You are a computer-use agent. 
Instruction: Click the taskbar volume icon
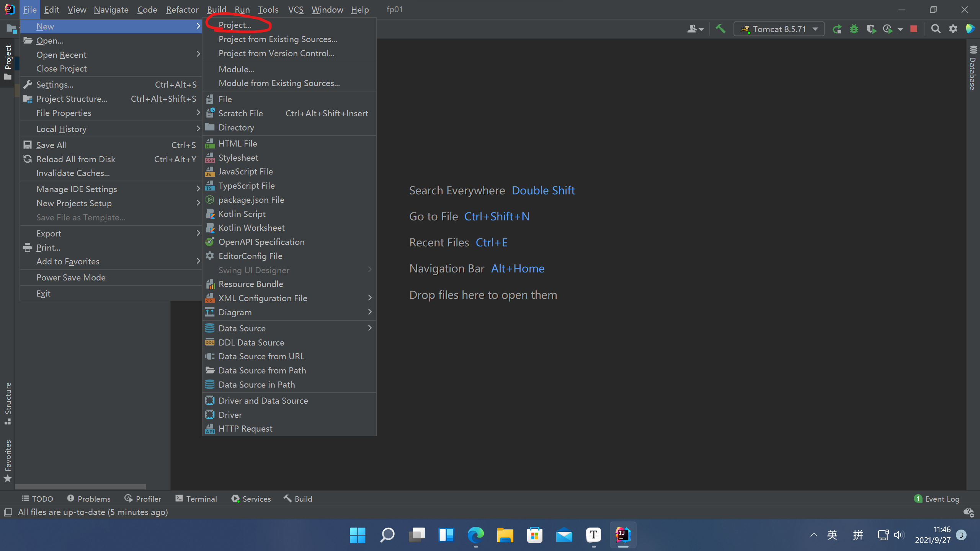click(899, 535)
